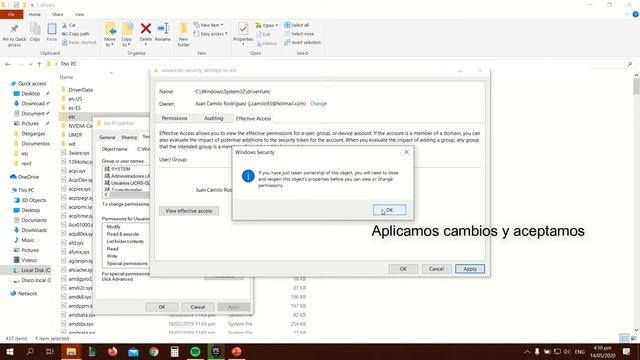640x360 pixels.
Task: Open Sharing tab in etc Properties
Action: [x=129, y=137]
